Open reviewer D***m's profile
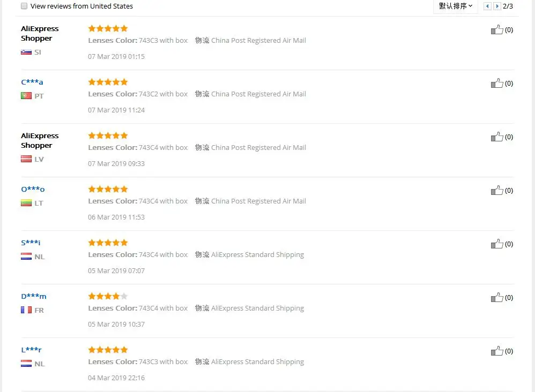The width and height of the screenshot is (535, 392). [x=34, y=296]
